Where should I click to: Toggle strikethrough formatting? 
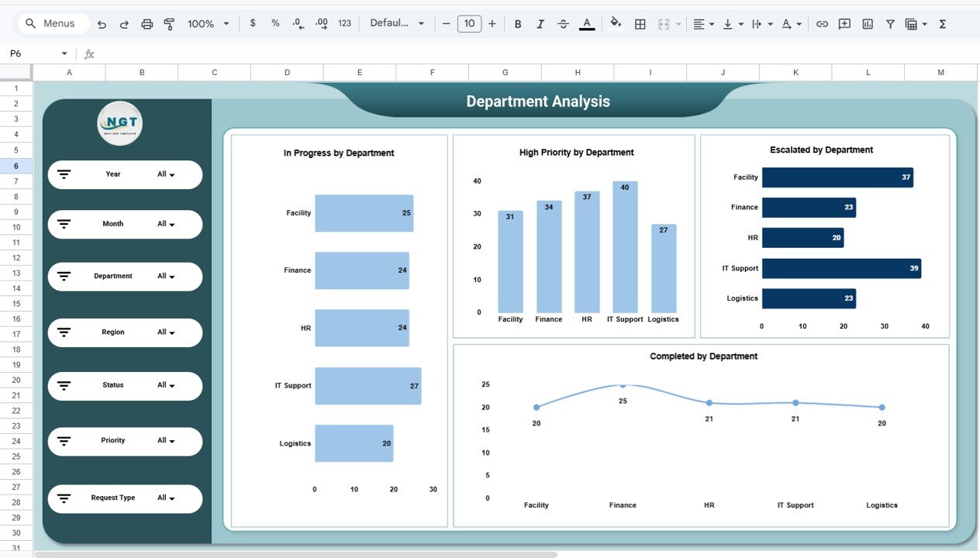tap(563, 23)
